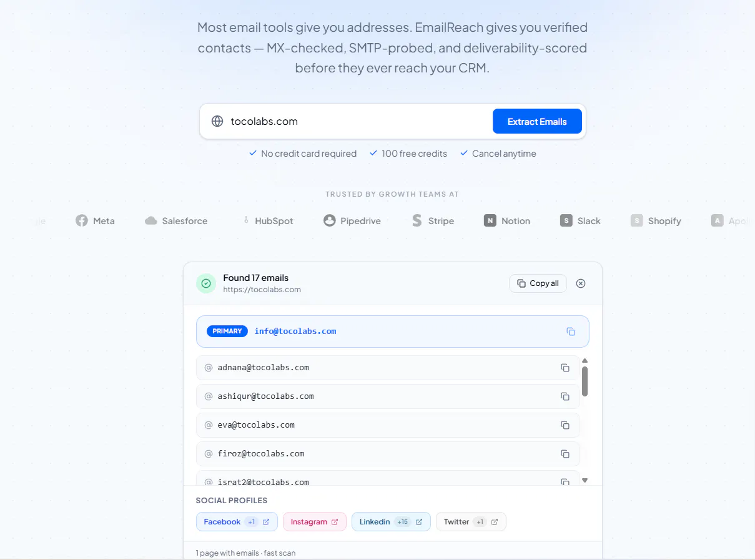
Task: Expand the +1 badge on Facebook
Action: point(252,522)
